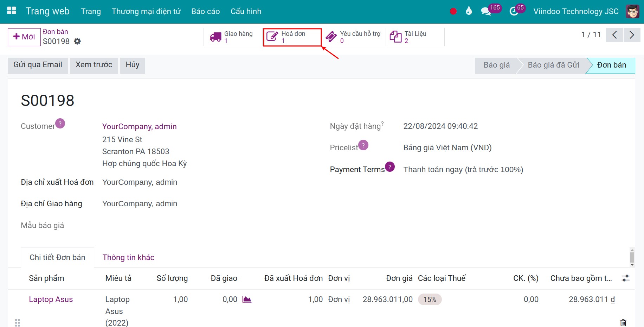This screenshot has height=327, width=644.
Task: Open user avatar menu
Action: coord(632,11)
